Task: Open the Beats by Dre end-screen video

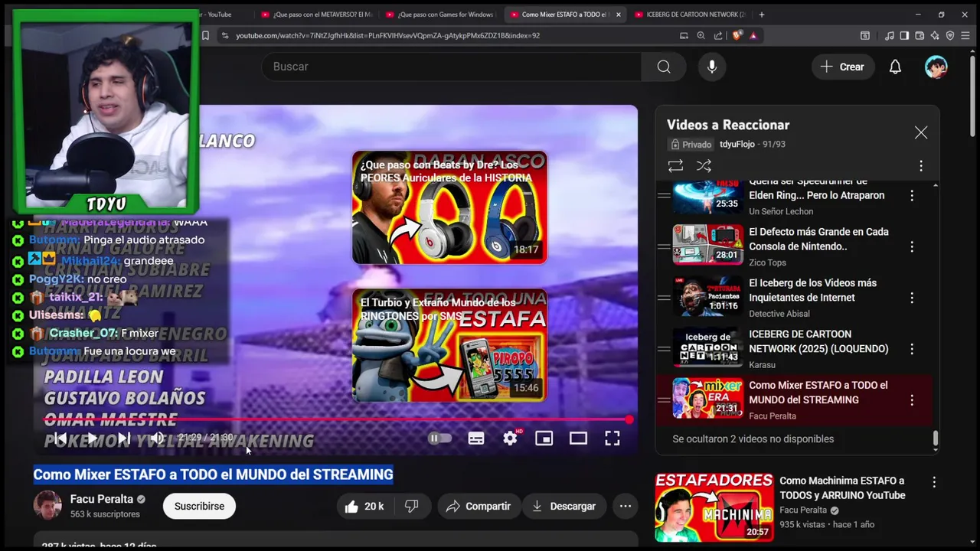Action: 449,207
